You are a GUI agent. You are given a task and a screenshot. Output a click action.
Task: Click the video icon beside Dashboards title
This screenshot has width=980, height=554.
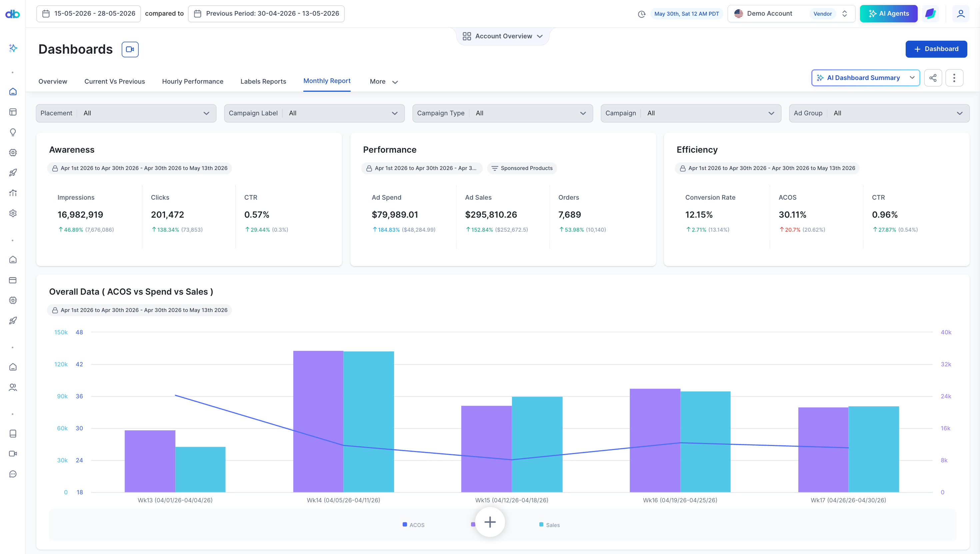click(x=130, y=49)
